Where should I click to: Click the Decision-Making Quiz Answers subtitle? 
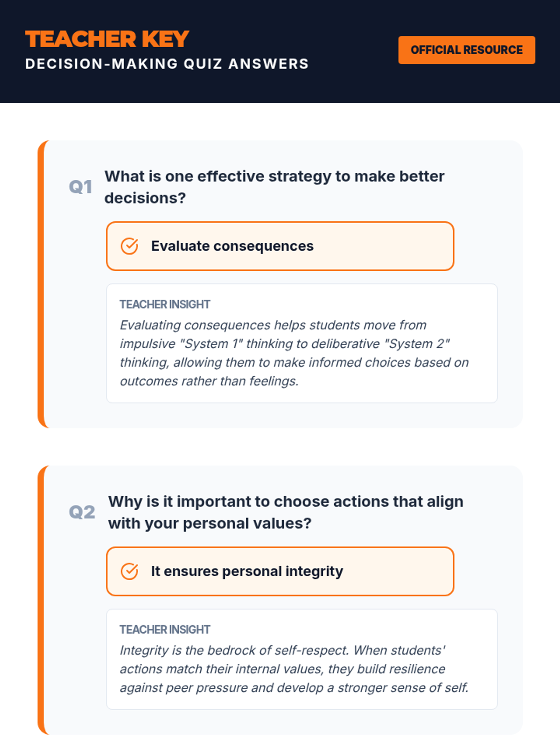(x=167, y=64)
